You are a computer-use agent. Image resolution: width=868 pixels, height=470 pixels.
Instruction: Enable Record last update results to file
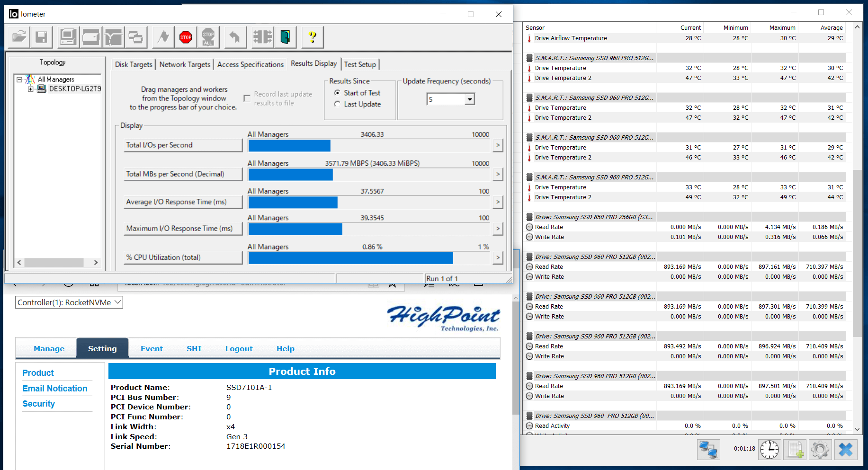coord(247,98)
